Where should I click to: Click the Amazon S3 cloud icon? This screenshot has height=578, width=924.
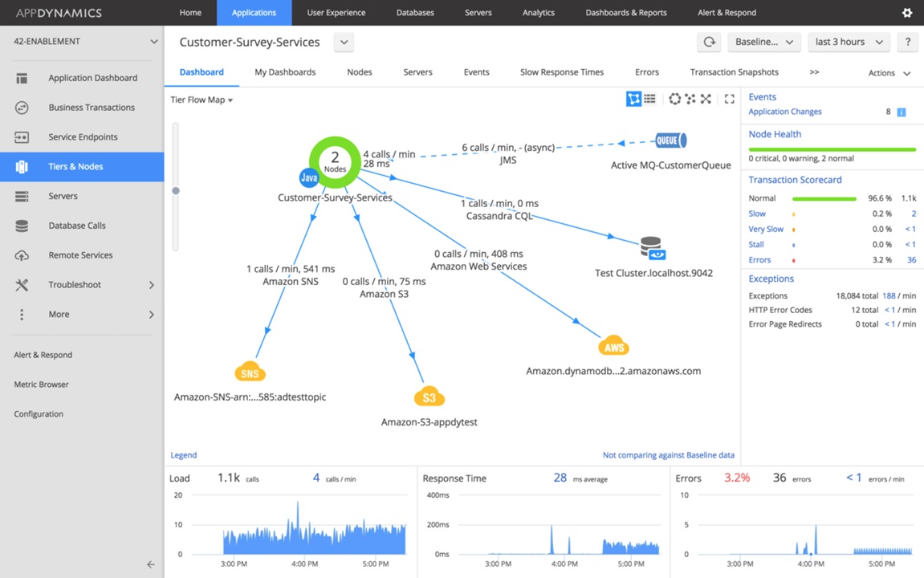[429, 397]
